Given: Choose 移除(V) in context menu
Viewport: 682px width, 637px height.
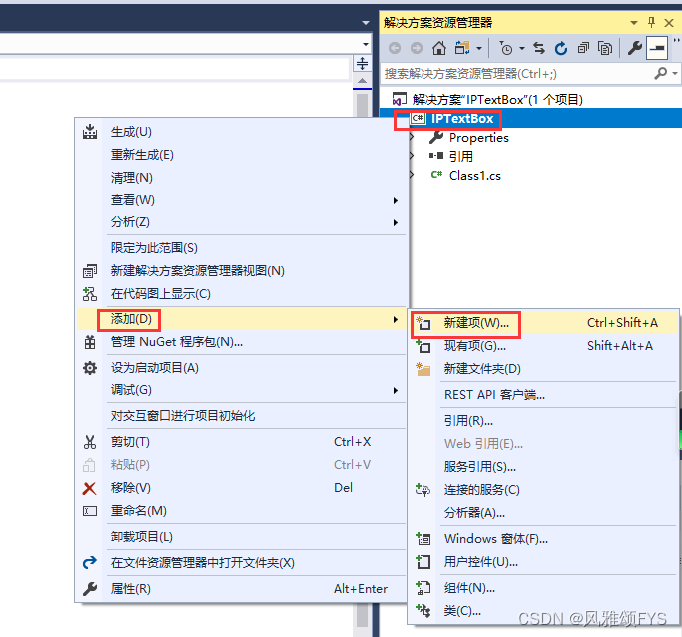Looking at the screenshot, I should pos(242,488).
